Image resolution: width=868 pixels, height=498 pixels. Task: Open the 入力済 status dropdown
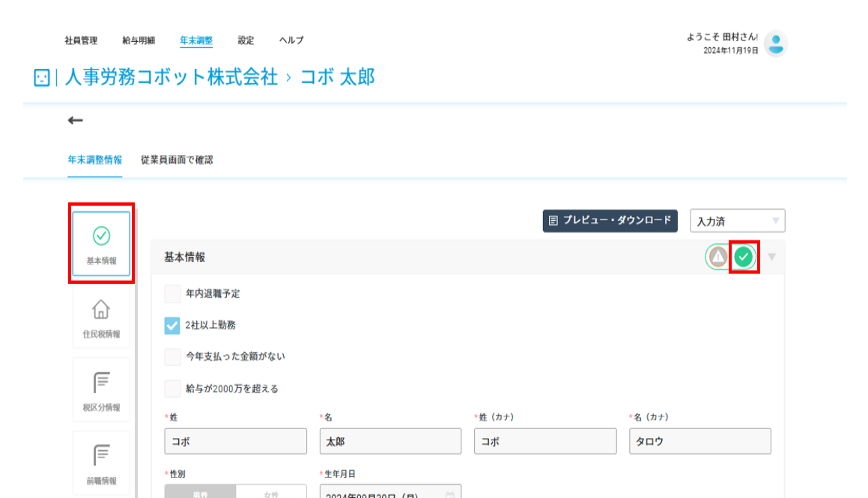click(x=738, y=221)
